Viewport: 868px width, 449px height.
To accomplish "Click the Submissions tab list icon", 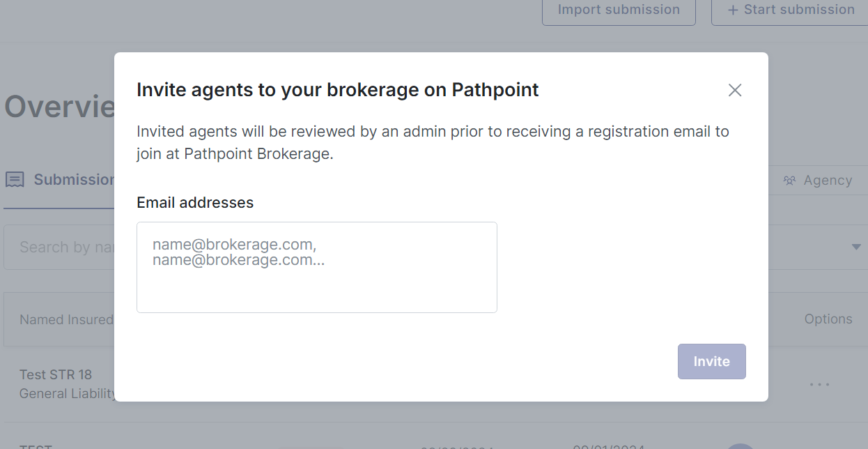I will coord(15,180).
